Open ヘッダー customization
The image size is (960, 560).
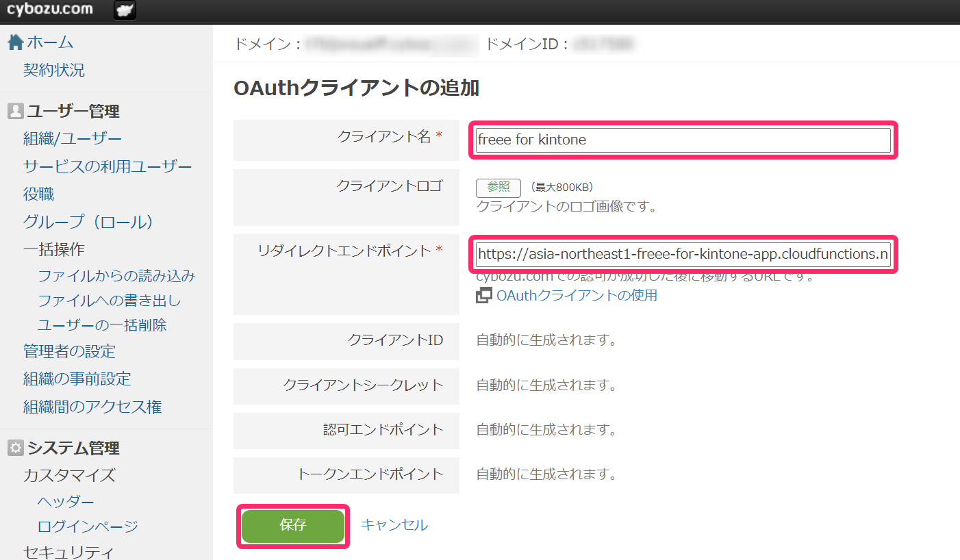[x=66, y=502]
